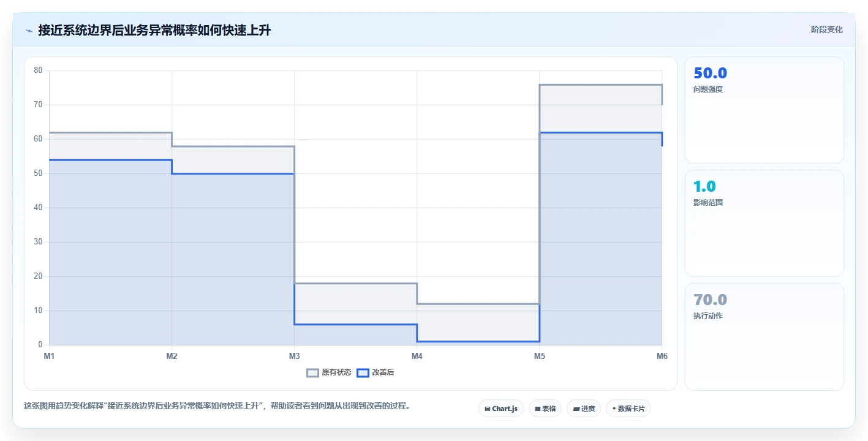868x441 pixels.
Task: Click the M6 axis label
Action: 662,356
